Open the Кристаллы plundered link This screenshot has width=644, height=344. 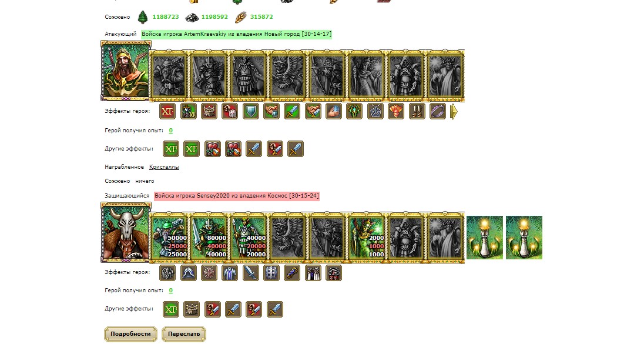pos(164,167)
